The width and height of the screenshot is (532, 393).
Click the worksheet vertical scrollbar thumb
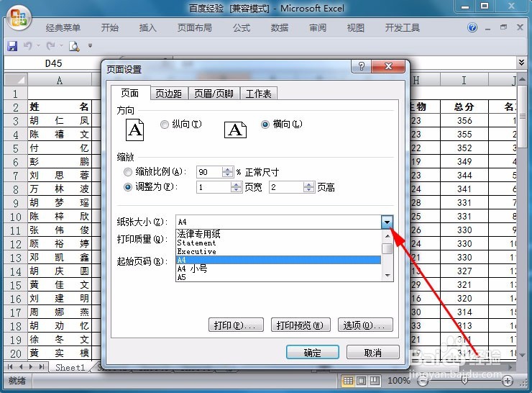[522, 116]
